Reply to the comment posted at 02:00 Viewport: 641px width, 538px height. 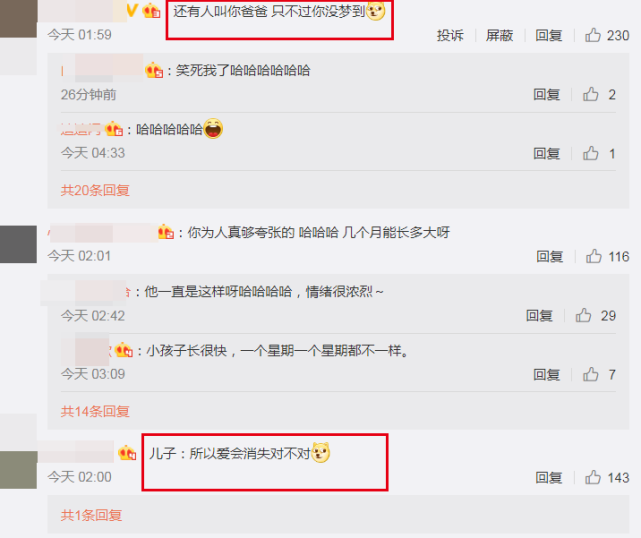(549, 477)
